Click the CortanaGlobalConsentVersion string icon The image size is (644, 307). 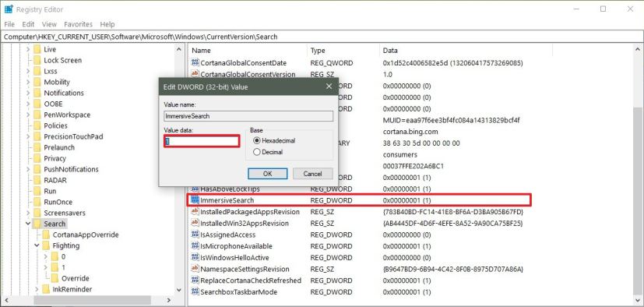(195, 74)
